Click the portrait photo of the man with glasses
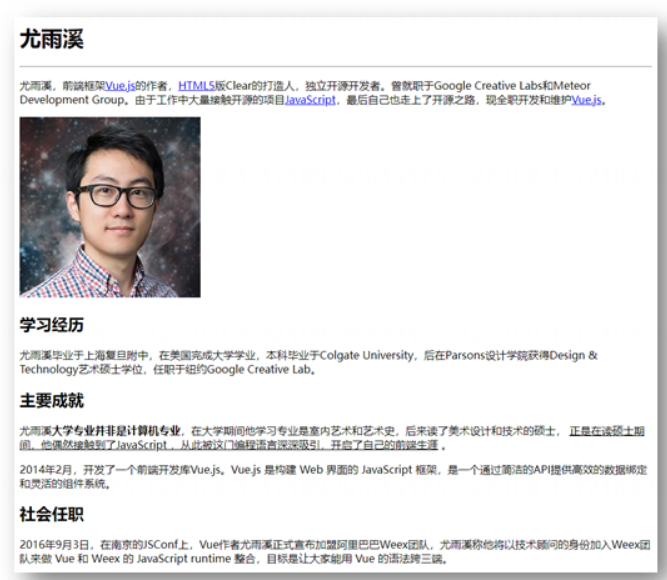 coord(110,207)
